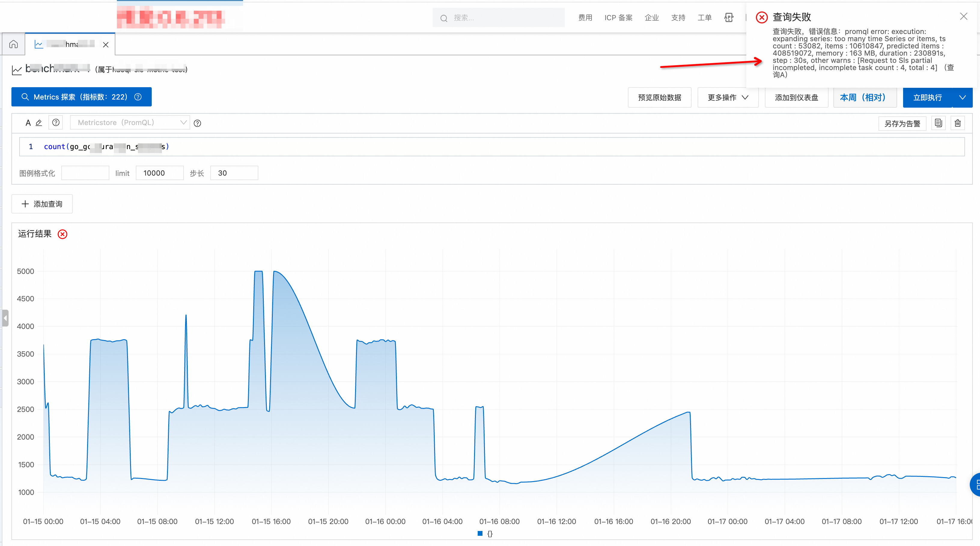Click 另存为告警 button
This screenshot has width=980, height=546.
[x=902, y=123]
